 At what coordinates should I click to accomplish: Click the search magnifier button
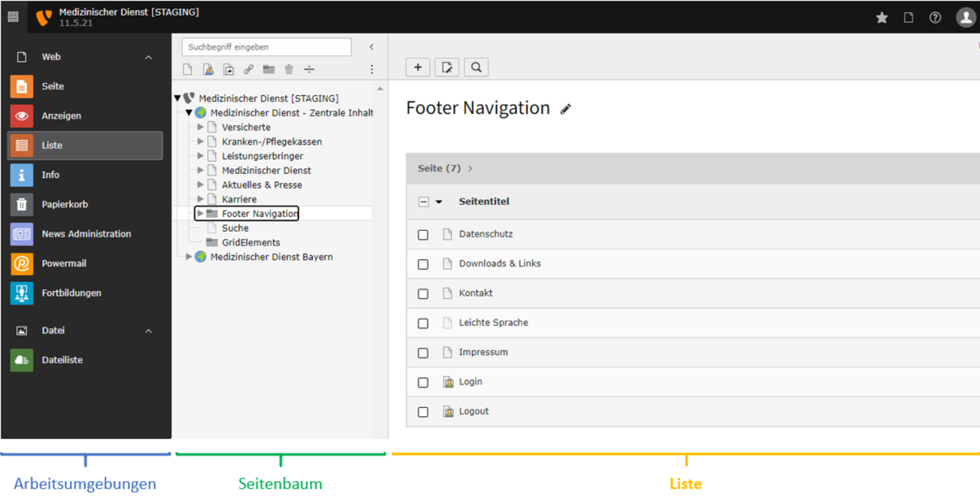click(476, 67)
